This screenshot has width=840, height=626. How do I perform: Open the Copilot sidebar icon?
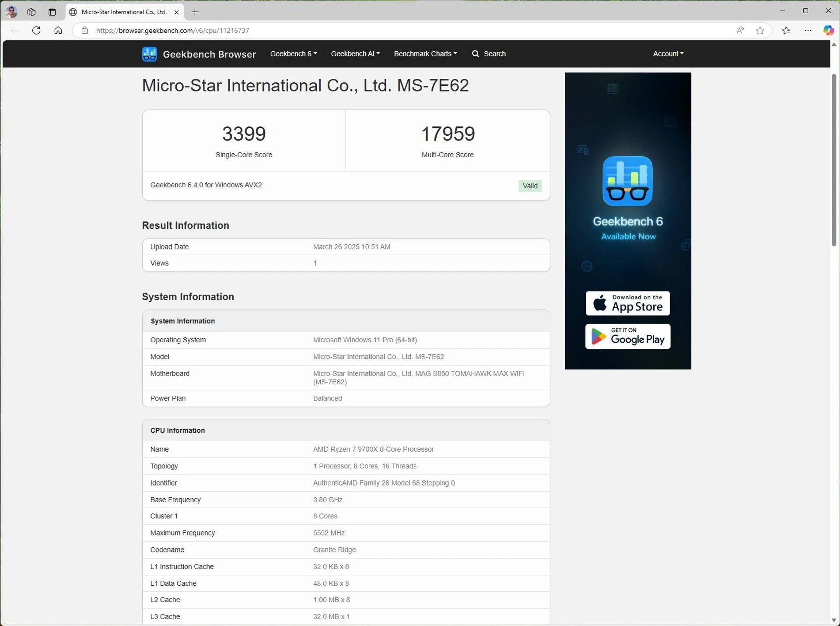[x=828, y=30]
